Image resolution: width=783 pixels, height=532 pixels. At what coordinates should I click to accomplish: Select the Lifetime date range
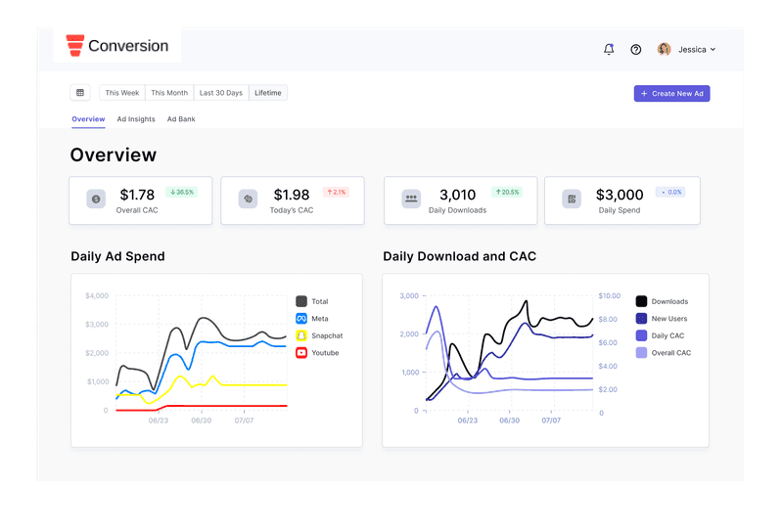click(x=267, y=93)
